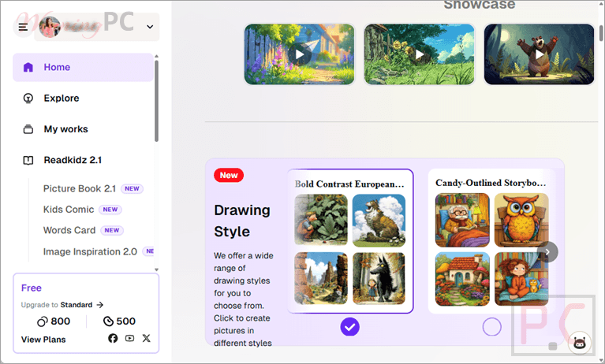Click the Readkidz book icon
This screenshot has width=605, height=364.
pos(28,160)
